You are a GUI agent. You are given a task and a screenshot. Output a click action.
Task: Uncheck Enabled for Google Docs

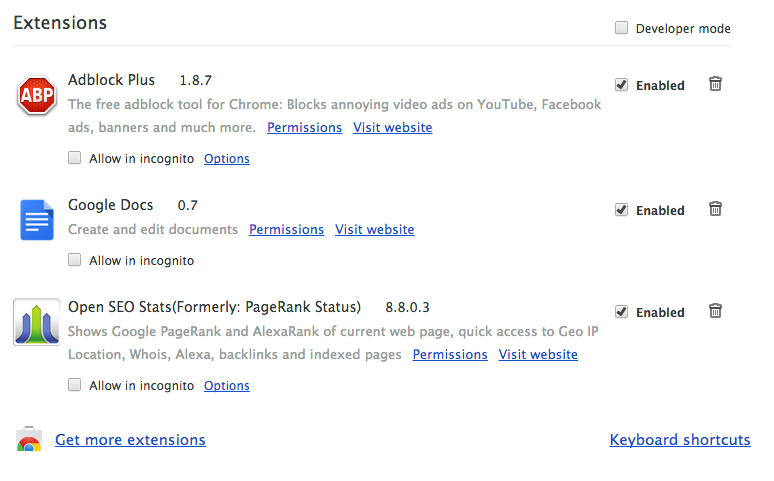(x=622, y=210)
